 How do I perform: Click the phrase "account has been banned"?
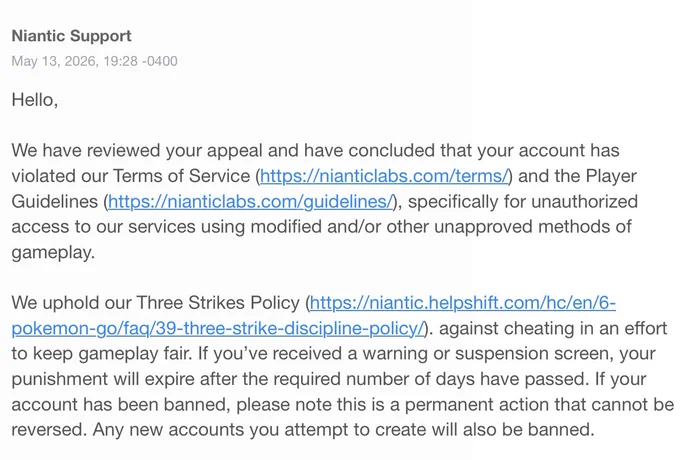click(119, 405)
